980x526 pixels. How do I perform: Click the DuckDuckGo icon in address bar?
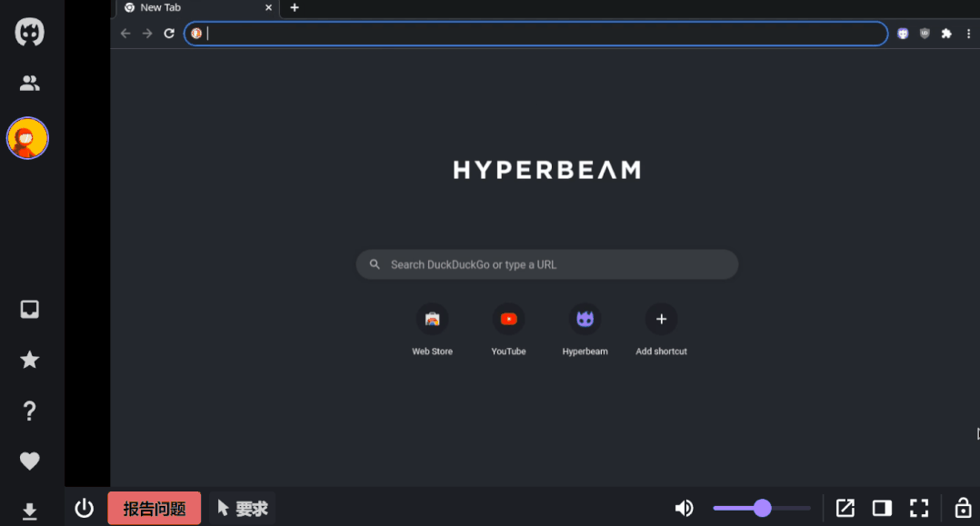click(196, 33)
